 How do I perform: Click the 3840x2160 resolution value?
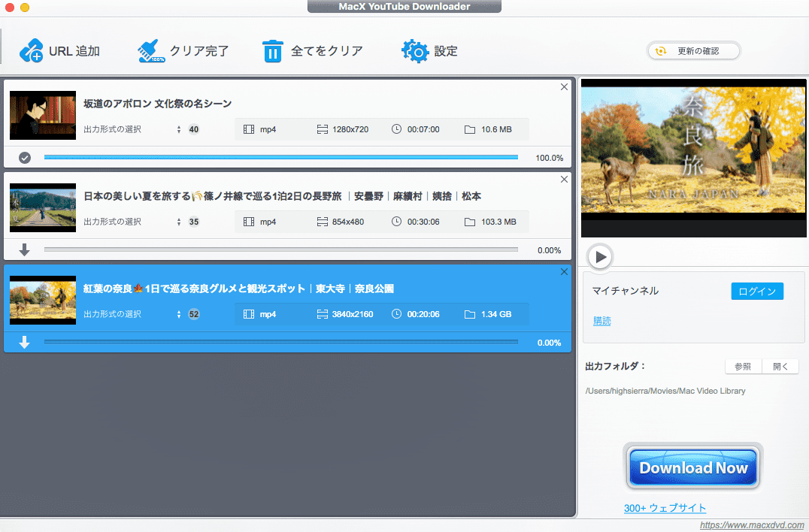click(353, 314)
